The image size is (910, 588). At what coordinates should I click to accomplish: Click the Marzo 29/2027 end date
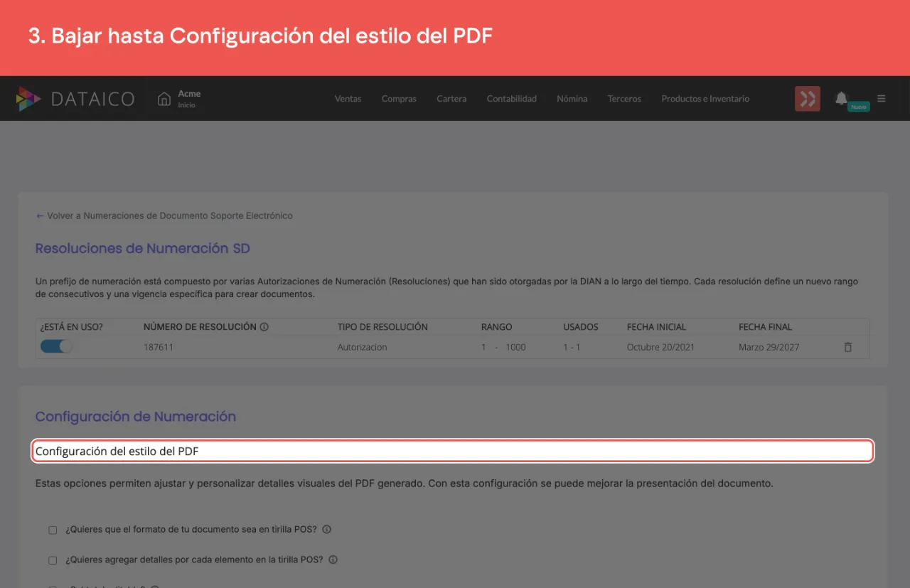[769, 348]
